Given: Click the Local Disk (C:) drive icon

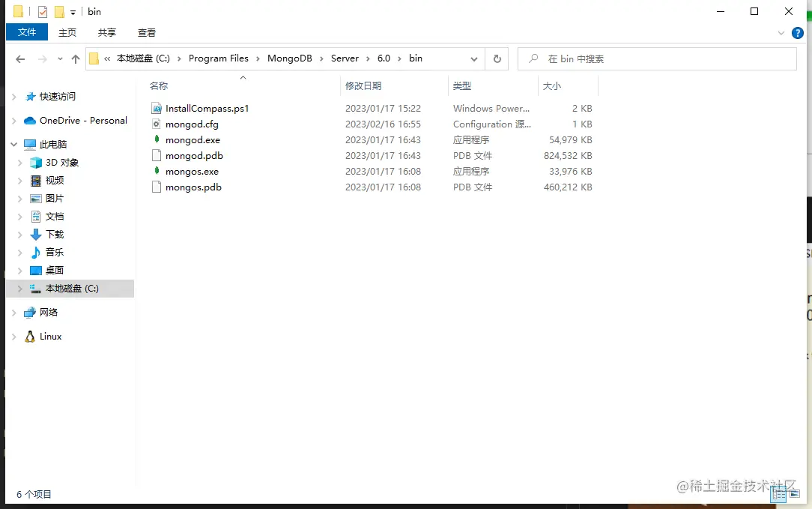Looking at the screenshot, I should point(35,289).
